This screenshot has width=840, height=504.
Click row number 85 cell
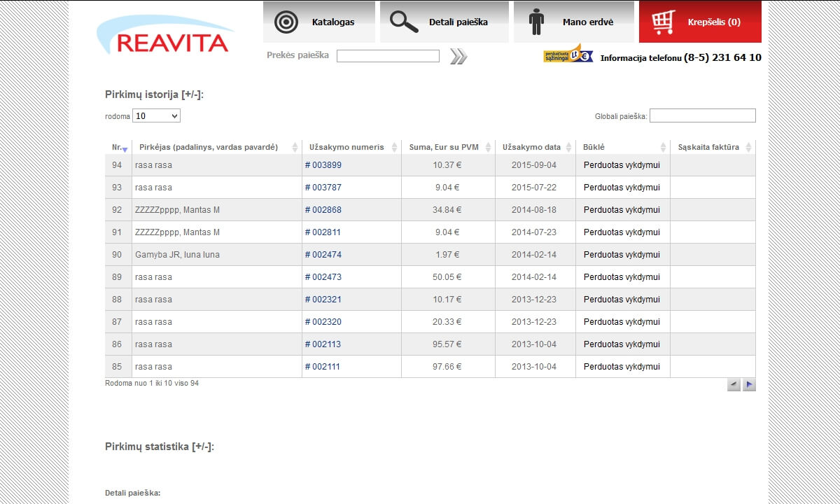[x=118, y=367]
